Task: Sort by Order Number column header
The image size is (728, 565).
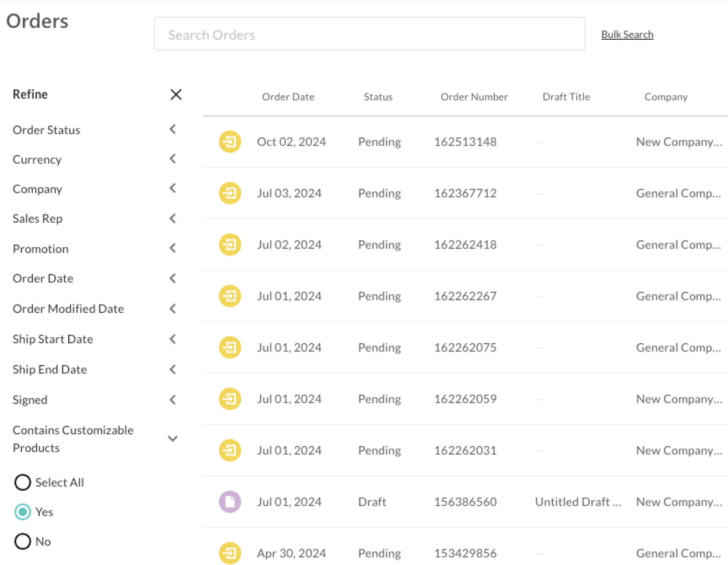Action: coord(474,97)
